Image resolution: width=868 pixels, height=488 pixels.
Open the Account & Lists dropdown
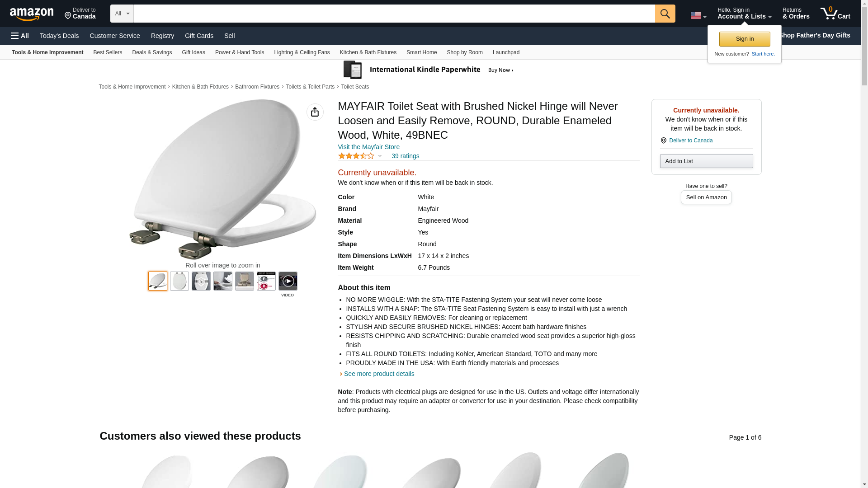tap(744, 14)
